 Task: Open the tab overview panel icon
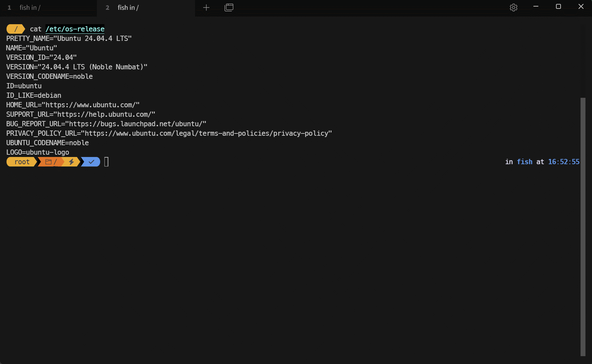click(229, 8)
